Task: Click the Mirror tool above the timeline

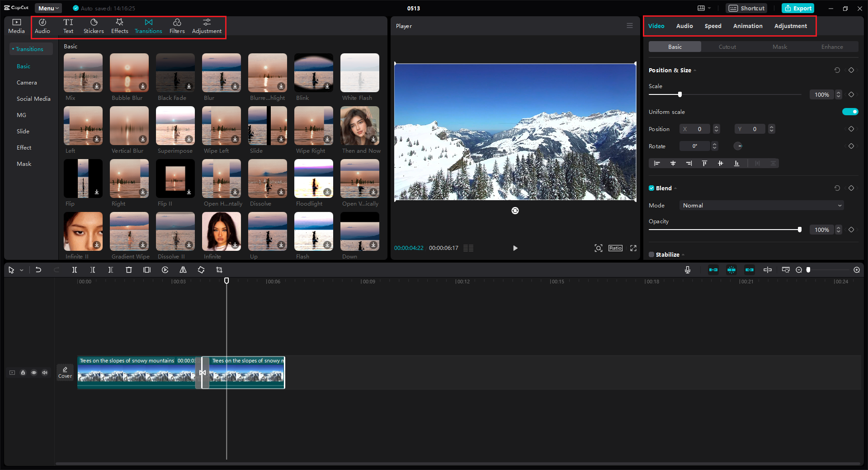Action: click(x=183, y=270)
